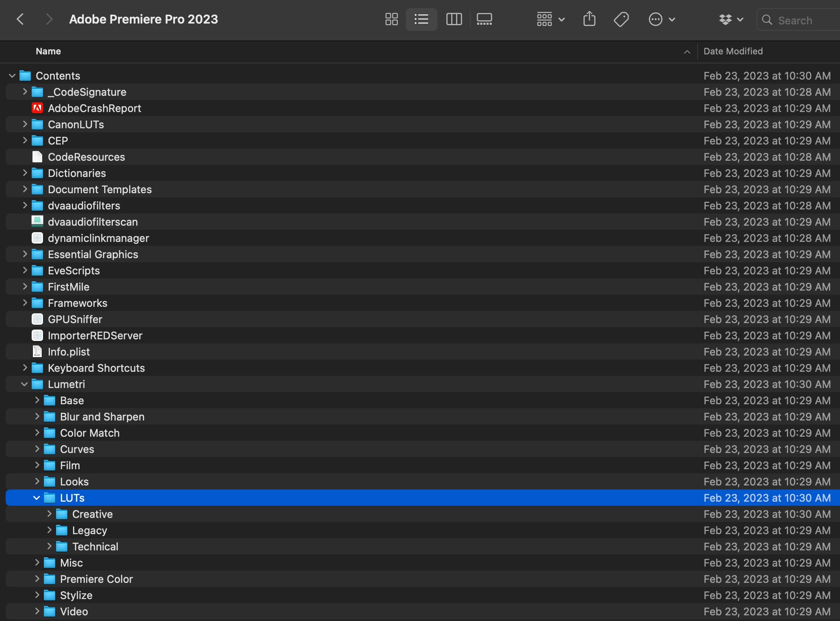Select the Technical folder row
Image resolution: width=840 pixels, height=621 pixels.
pyautogui.click(x=95, y=547)
